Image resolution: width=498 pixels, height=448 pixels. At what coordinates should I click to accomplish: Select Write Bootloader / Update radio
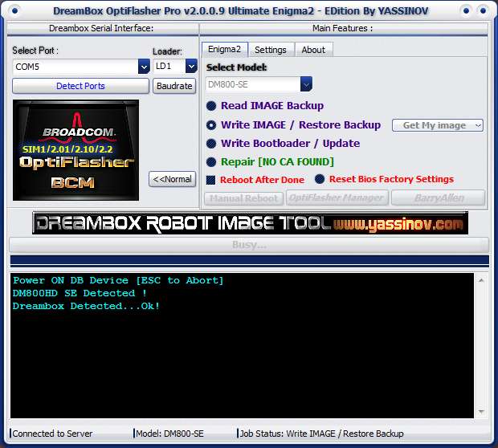[x=211, y=144]
